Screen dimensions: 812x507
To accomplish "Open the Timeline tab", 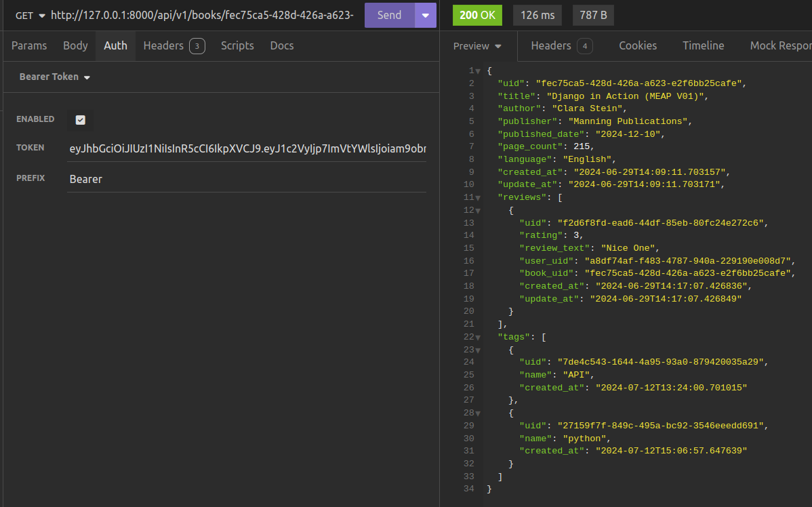I will [x=703, y=45].
